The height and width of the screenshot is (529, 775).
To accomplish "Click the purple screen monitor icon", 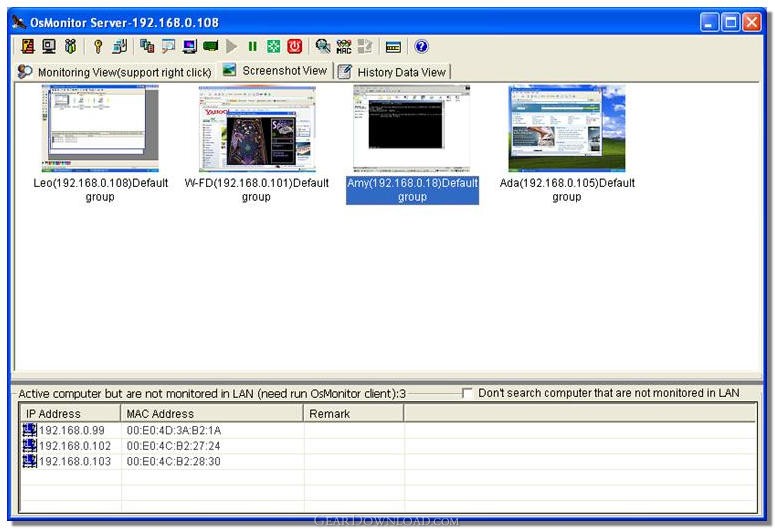I will [x=189, y=46].
